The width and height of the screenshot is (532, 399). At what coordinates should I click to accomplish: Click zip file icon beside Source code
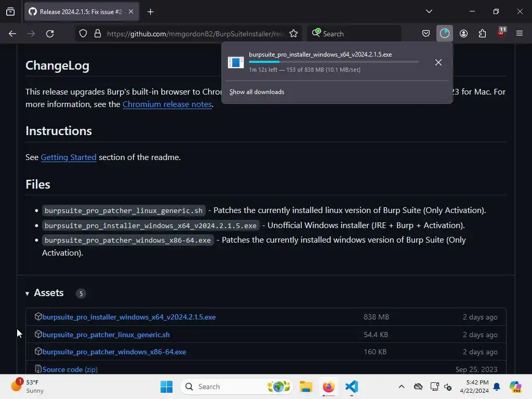pos(38,369)
